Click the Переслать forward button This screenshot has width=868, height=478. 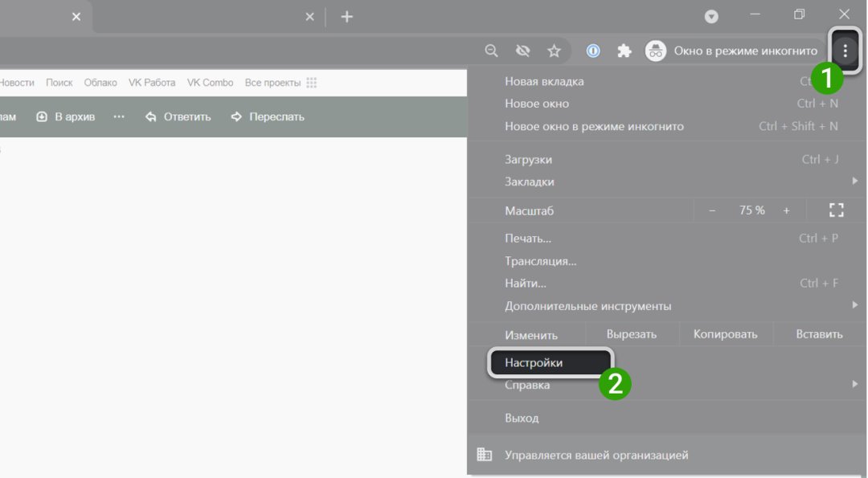point(268,116)
